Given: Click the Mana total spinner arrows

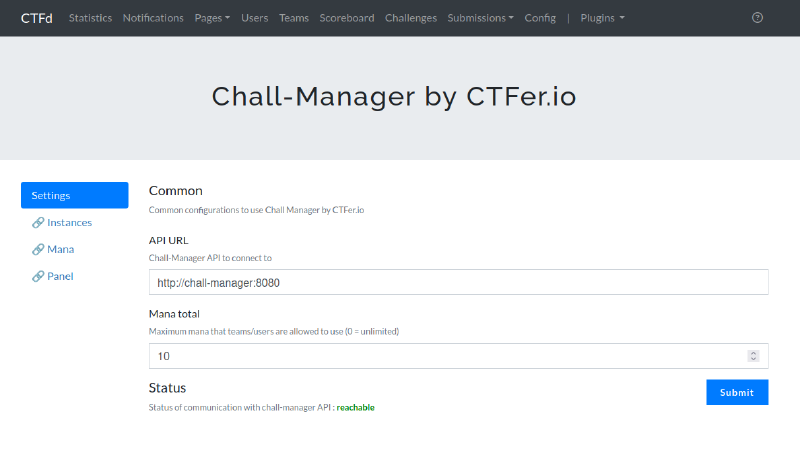Looking at the screenshot, I should pos(753,356).
